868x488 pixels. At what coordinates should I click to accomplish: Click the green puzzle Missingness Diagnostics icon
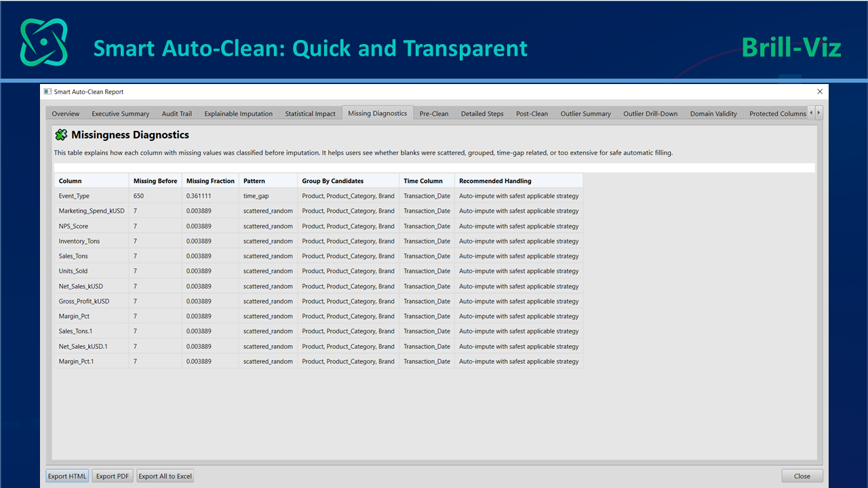click(x=61, y=135)
